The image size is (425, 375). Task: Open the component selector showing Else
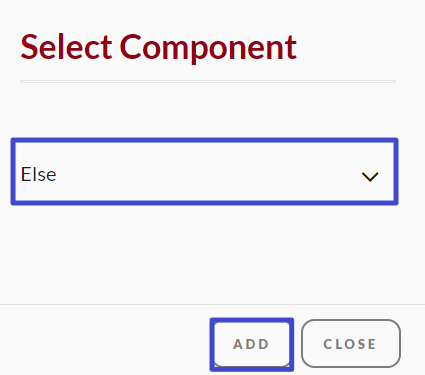click(205, 171)
